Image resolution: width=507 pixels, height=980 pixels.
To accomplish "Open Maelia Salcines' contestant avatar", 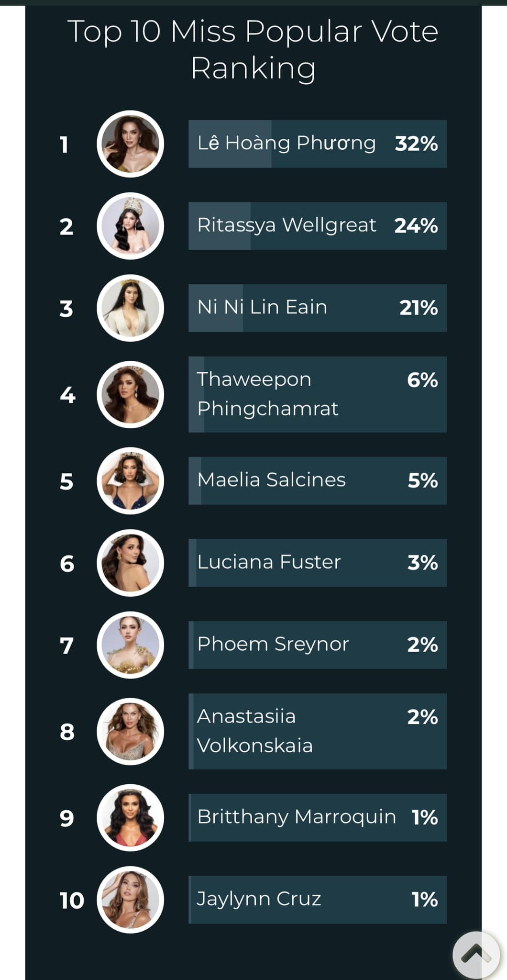I will (130, 481).
